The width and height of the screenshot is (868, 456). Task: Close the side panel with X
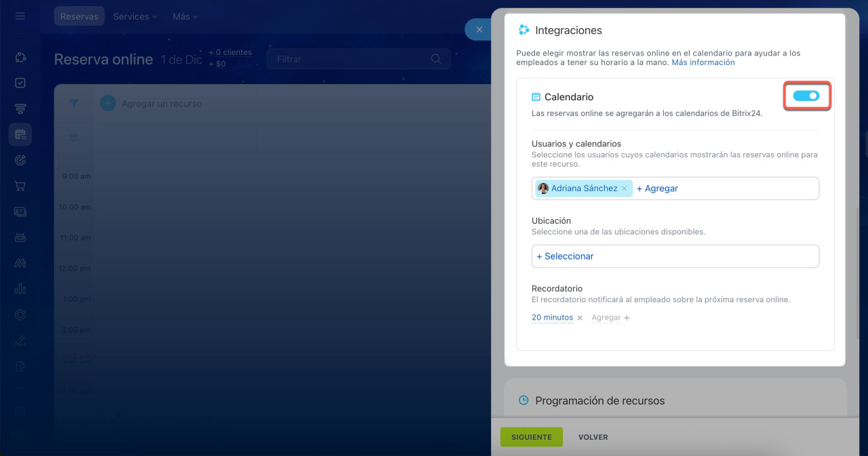(479, 30)
